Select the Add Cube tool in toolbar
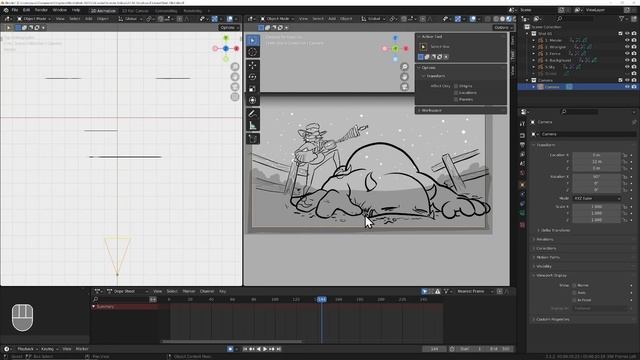640x360 pixels. (x=253, y=139)
